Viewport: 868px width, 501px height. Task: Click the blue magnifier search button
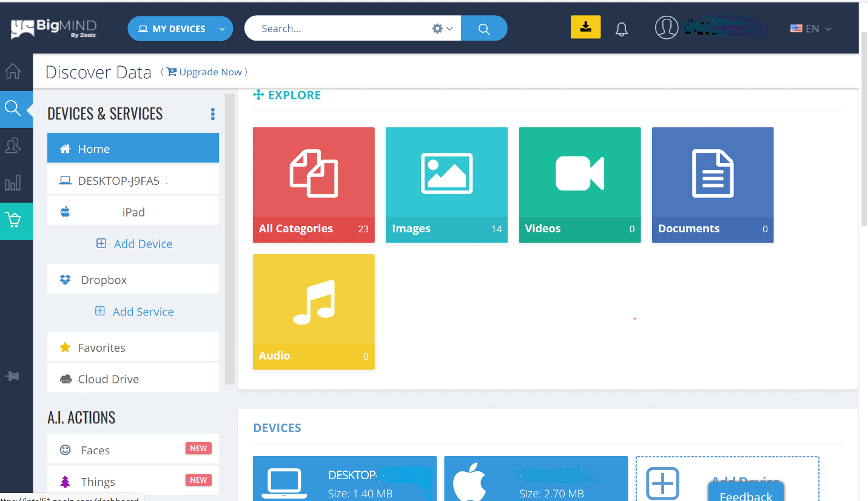point(484,29)
